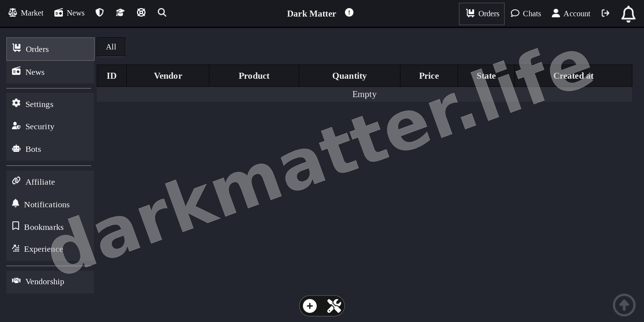The width and height of the screenshot is (644, 322).
Task: Open Affiliate in the sidebar
Action: 50,182
